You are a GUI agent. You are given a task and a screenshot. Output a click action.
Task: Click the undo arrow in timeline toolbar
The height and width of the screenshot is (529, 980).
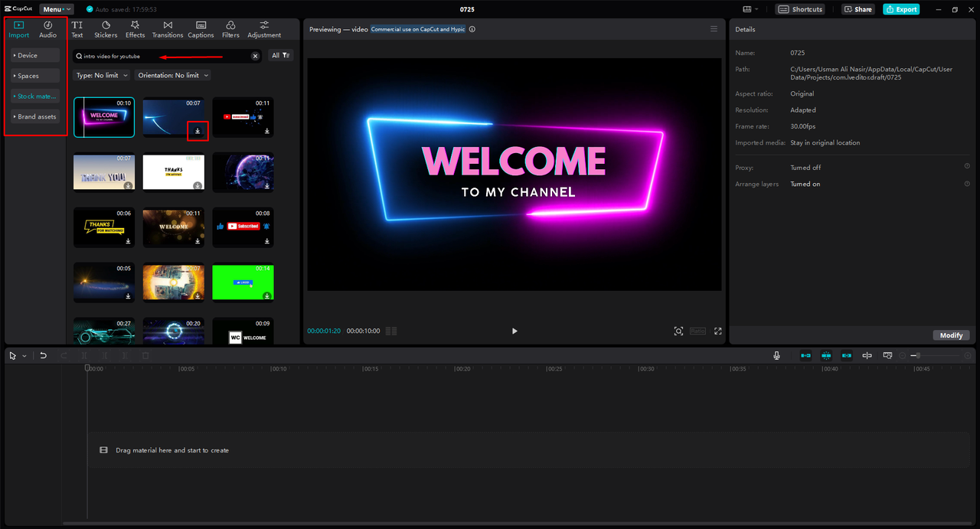pyautogui.click(x=44, y=355)
